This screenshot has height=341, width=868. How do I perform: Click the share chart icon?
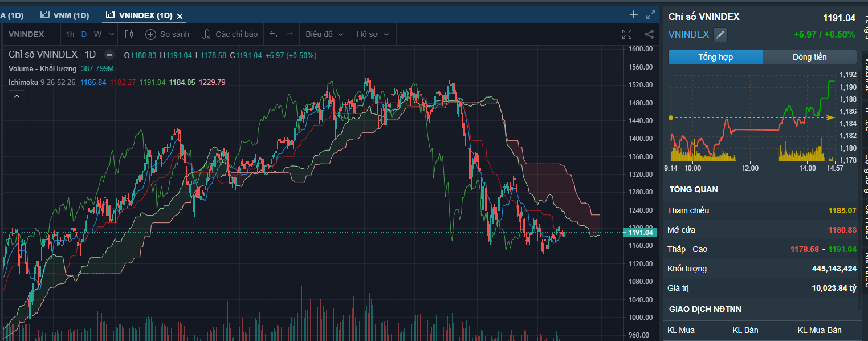pos(649,34)
